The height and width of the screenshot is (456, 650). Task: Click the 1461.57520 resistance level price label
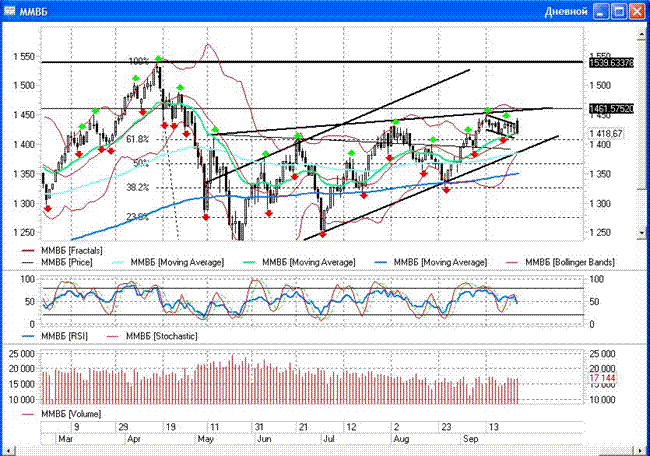(x=614, y=108)
